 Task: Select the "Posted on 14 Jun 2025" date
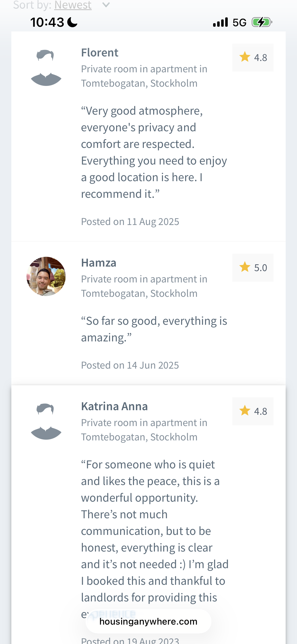point(130,365)
